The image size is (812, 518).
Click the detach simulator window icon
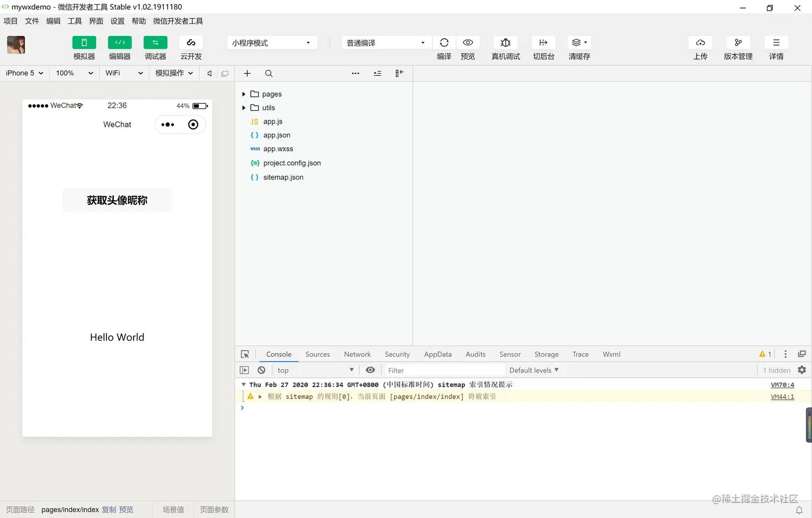point(225,74)
